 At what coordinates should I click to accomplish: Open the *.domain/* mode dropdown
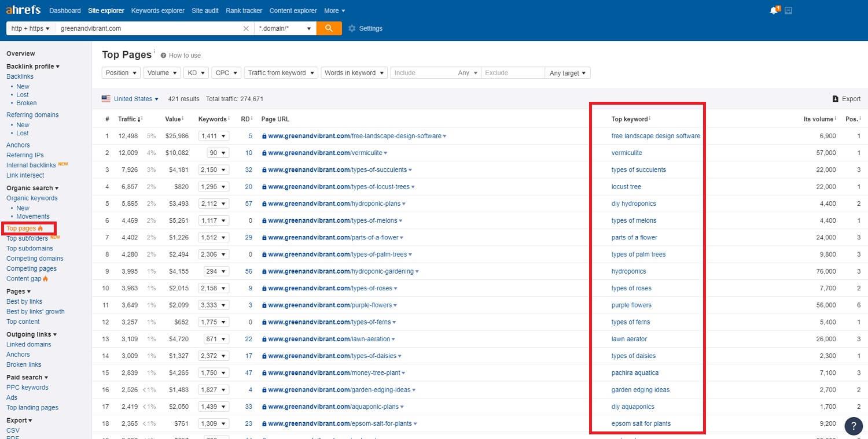(285, 28)
